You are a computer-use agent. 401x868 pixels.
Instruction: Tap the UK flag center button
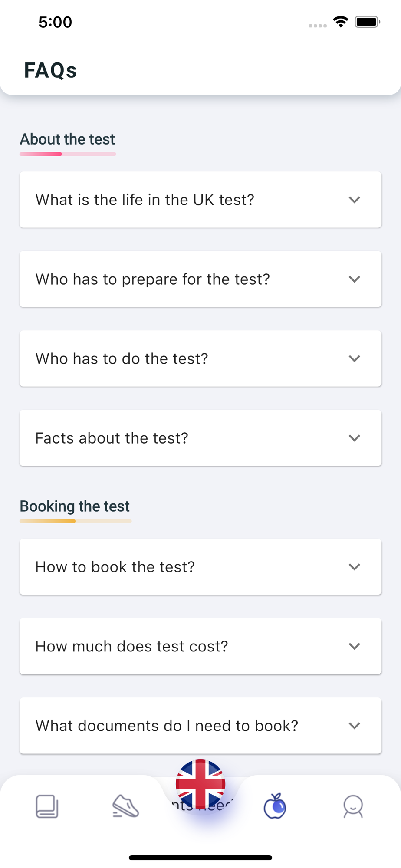200,785
